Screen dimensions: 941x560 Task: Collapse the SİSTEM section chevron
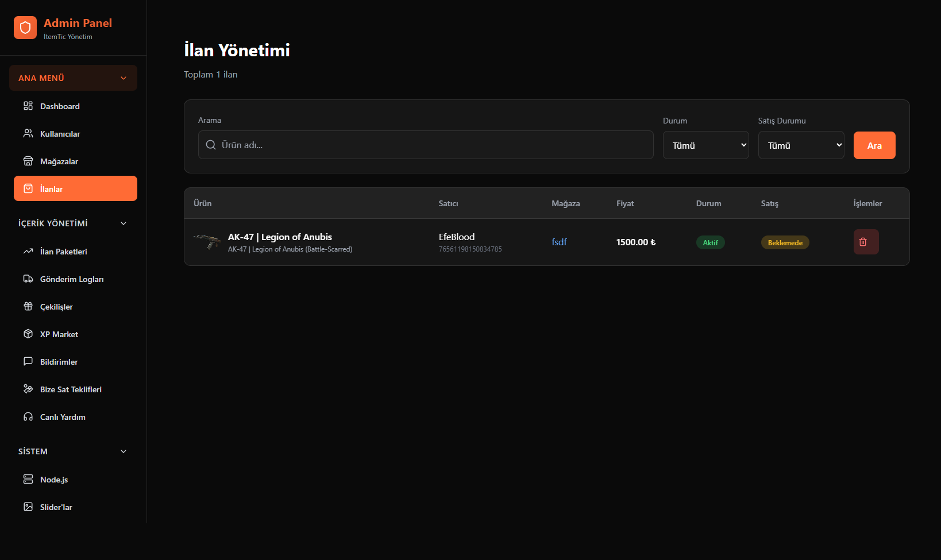pyautogui.click(x=124, y=451)
